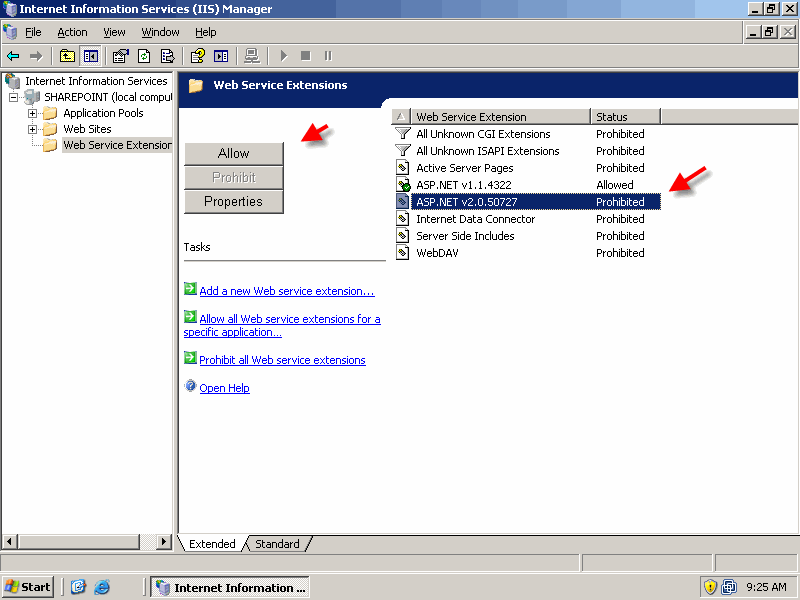
Task: Collapse the SHAREPOINT server node
Action: pos(14,97)
